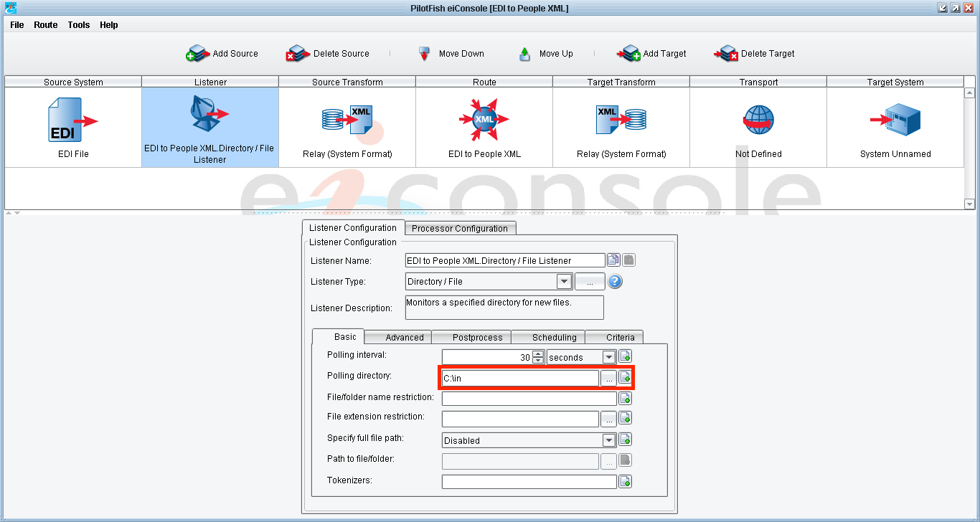Click Move Up in the toolbar

[545, 54]
